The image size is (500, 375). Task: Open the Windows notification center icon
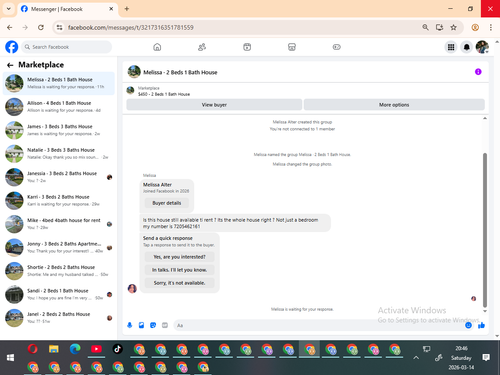pyautogui.click(x=486, y=358)
